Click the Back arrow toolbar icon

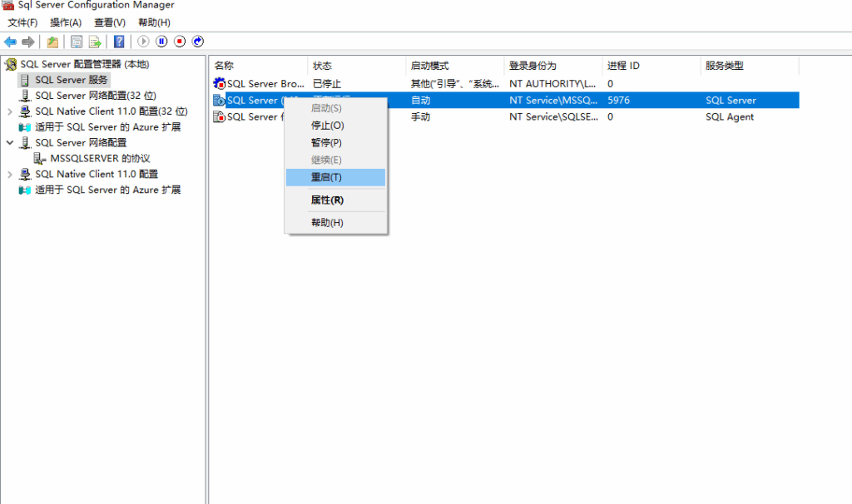coord(10,42)
